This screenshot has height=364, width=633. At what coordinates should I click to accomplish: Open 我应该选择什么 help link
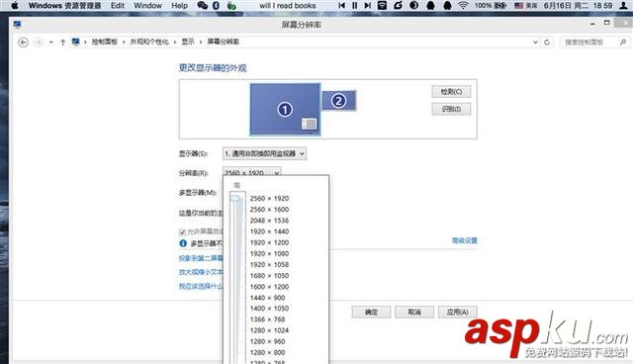201,286
